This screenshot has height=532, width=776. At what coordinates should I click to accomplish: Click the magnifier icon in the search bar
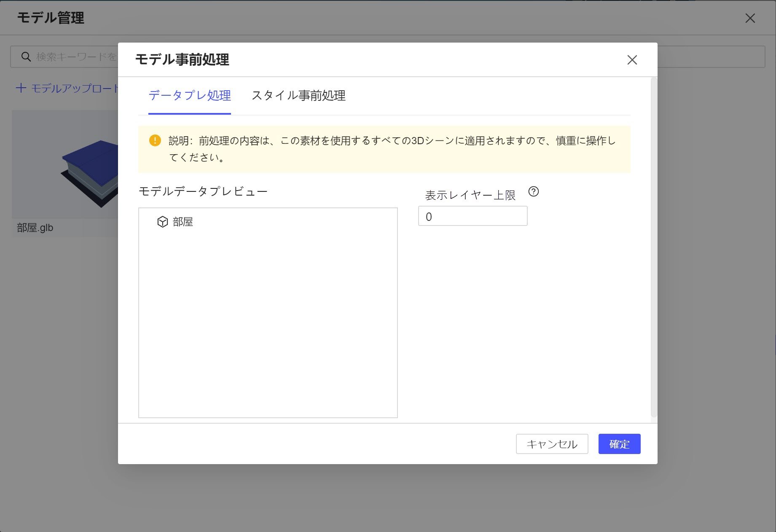25,56
